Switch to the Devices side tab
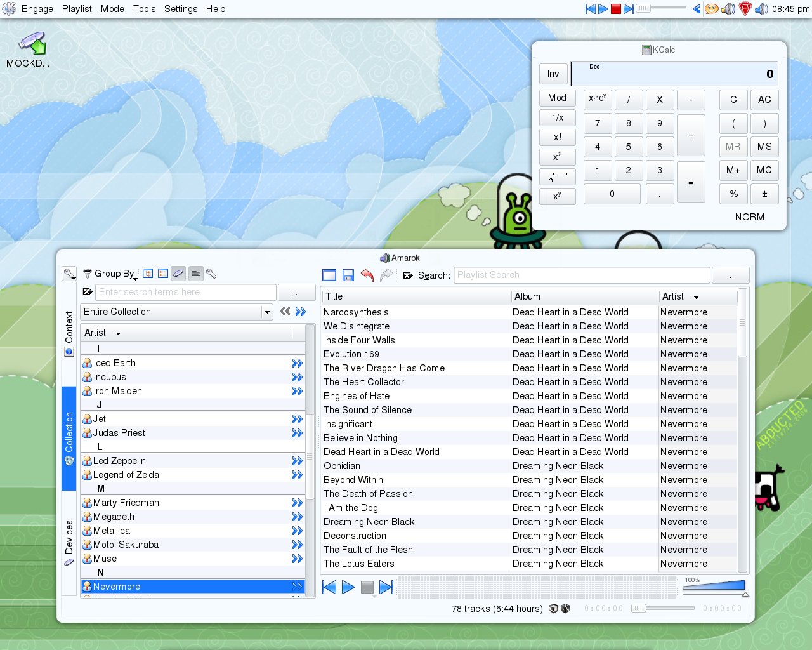This screenshot has width=812, height=650. click(69, 543)
